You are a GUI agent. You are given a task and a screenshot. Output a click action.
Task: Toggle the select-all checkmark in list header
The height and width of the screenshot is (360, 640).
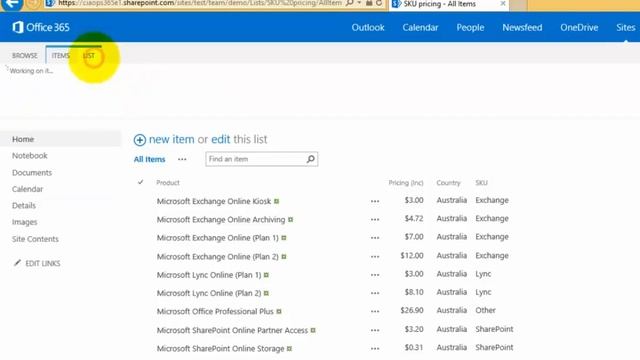[x=140, y=182]
